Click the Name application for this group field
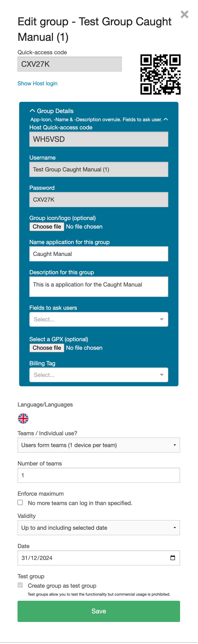Viewport: 198px width, 644px height. point(99,254)
